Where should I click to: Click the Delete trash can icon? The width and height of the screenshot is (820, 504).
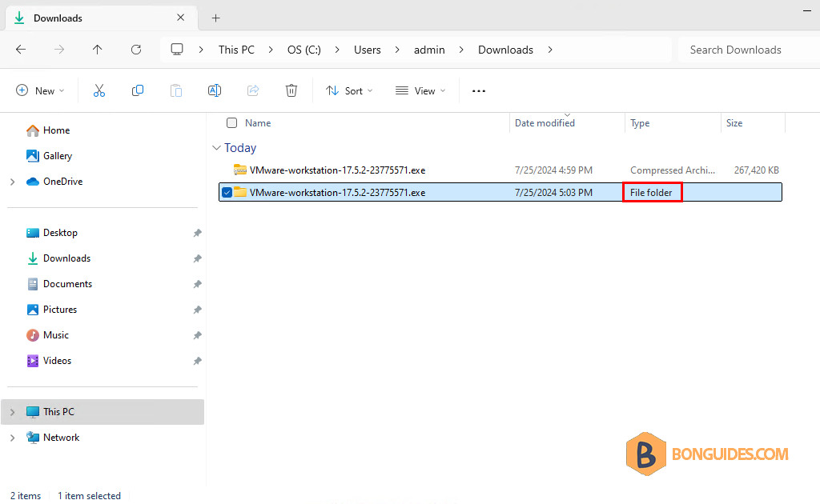291,91
